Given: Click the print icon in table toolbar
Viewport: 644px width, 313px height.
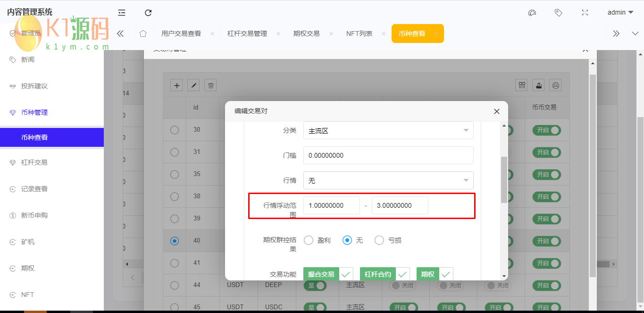Looking at the screenshot, I should (556, 85).
